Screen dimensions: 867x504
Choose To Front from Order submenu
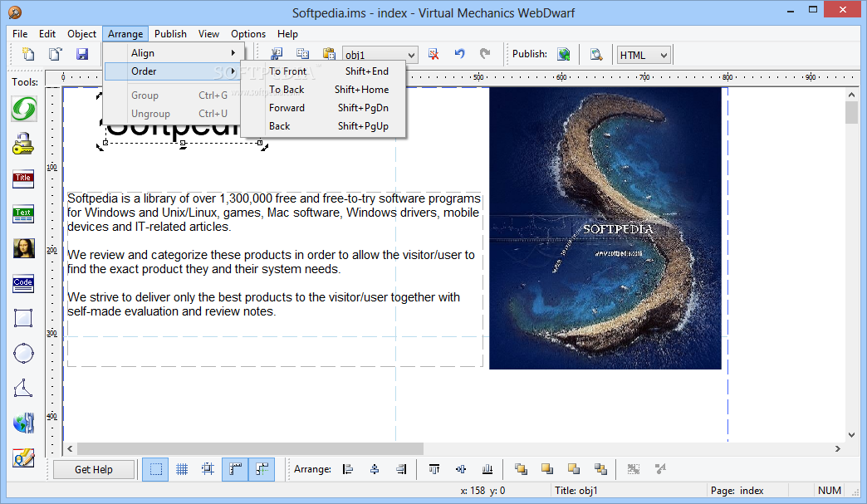324,71
